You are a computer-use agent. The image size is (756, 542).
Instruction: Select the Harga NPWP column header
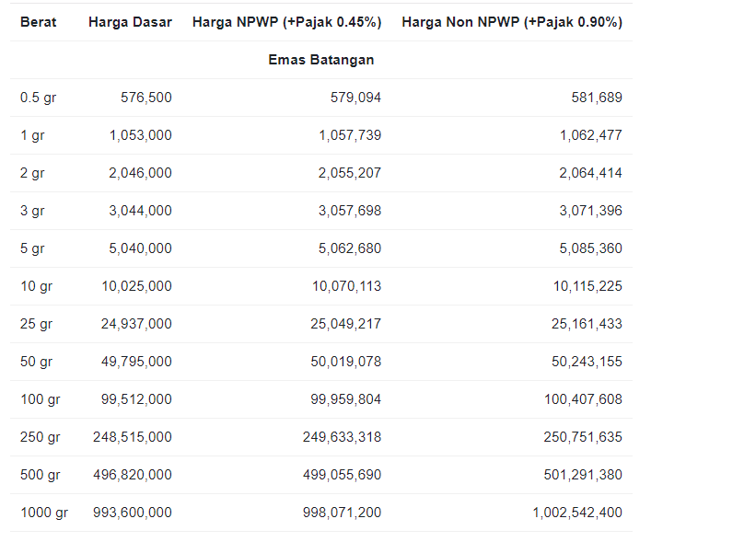[x=287, y=22]
